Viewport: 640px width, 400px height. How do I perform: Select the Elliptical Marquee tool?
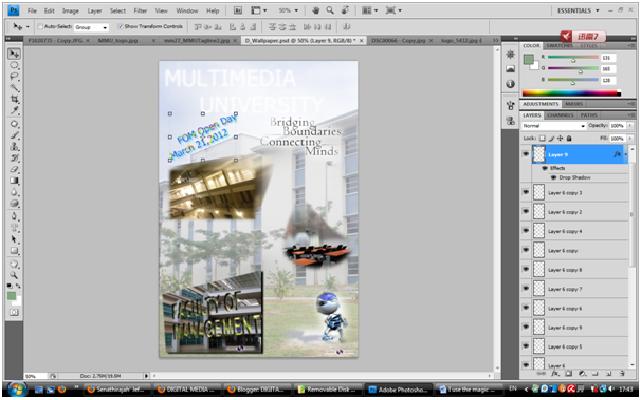[x=14, y=65]
